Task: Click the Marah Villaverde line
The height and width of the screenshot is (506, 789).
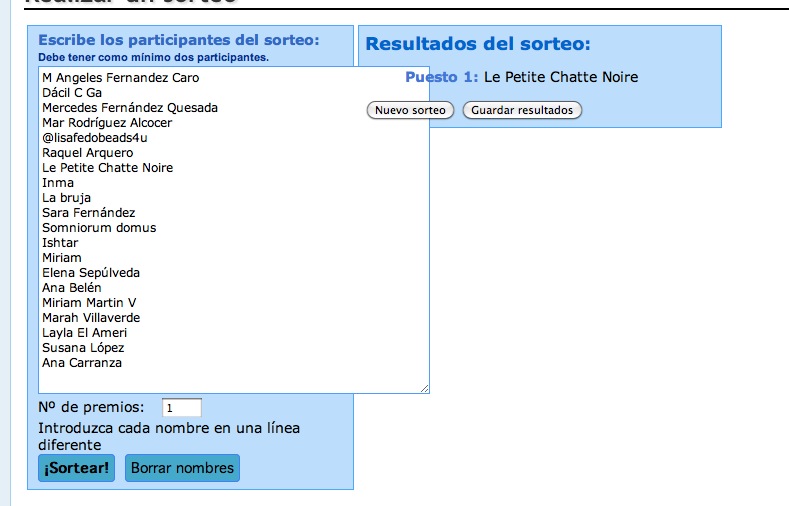Action: click(x=91, y=318)
